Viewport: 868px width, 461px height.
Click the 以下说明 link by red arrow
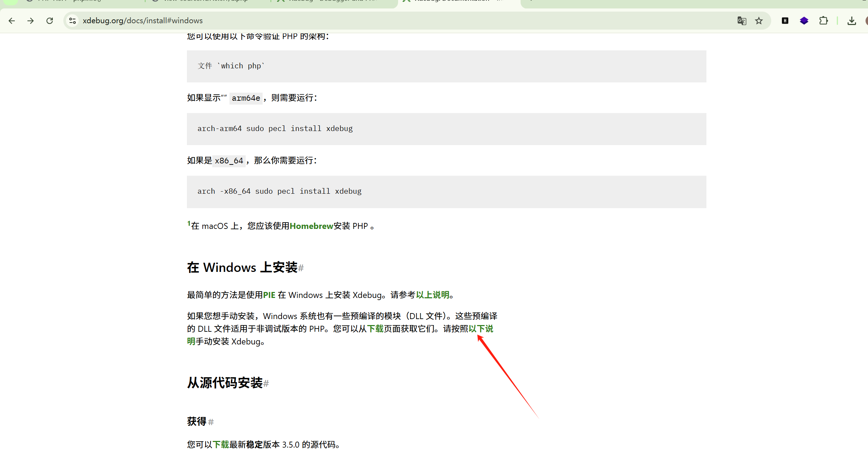point(480,329)
